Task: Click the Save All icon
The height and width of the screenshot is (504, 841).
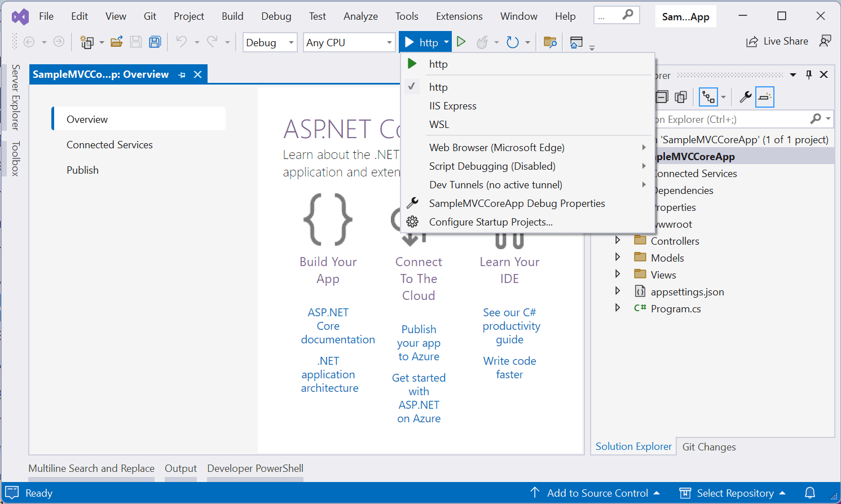Action: click(x=155, y=42)
